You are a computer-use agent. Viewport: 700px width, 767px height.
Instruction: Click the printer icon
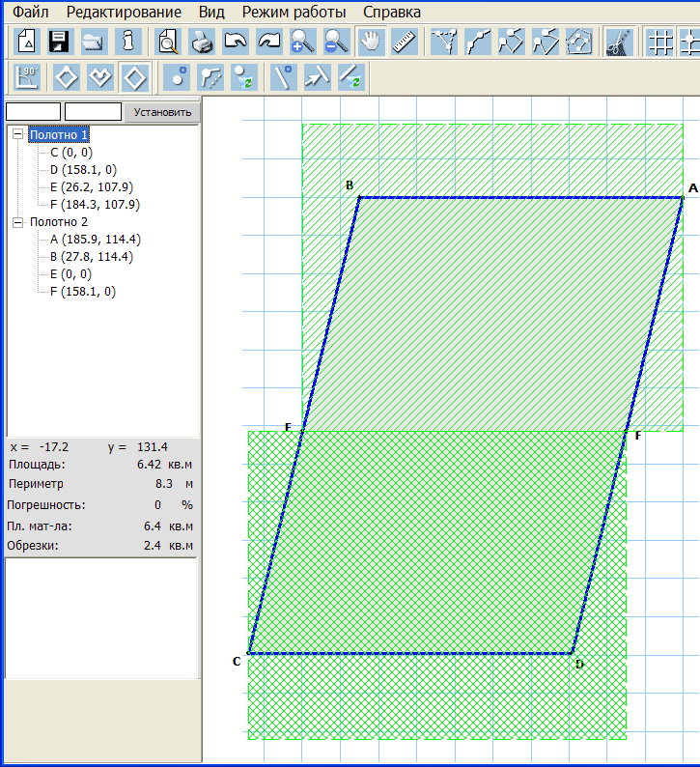coord(202,42)
